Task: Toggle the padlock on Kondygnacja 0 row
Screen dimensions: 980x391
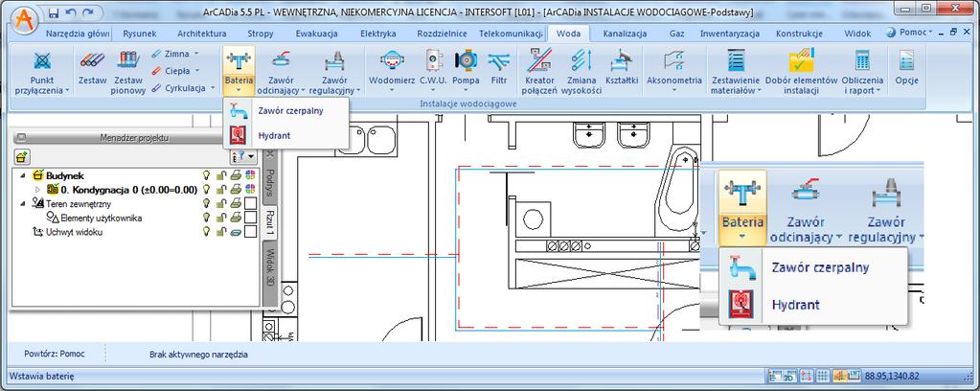Action: click(x=220, y=190)
